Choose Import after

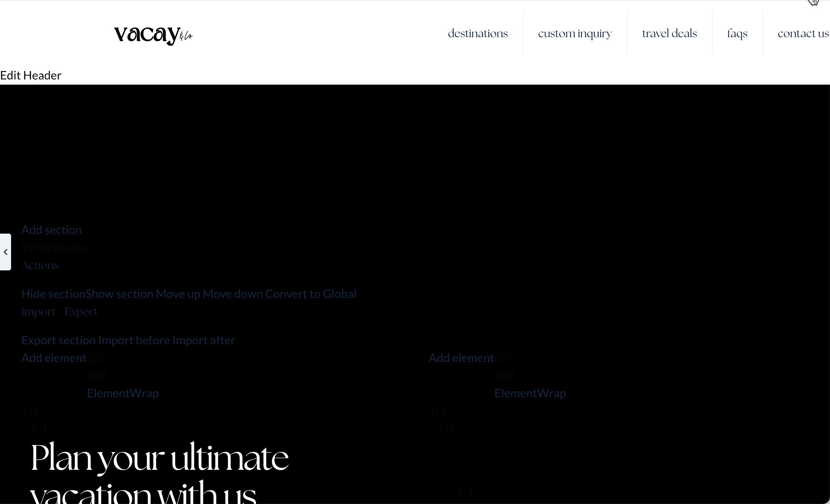pos(204,340)
